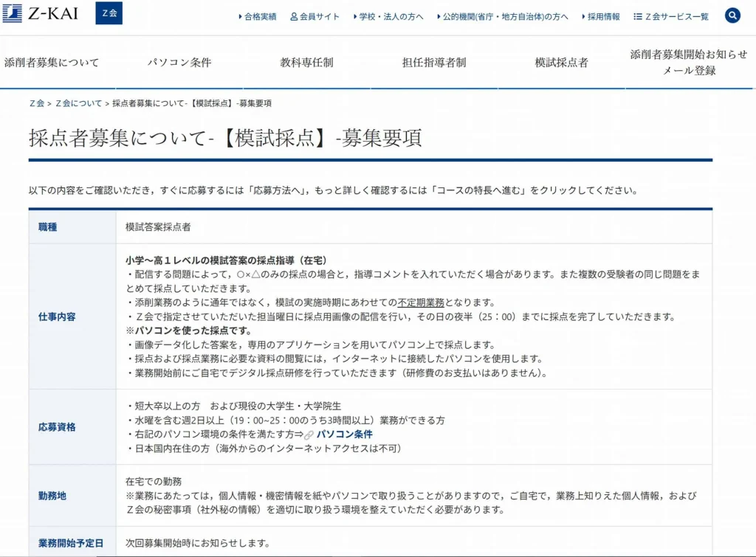Click the 業務開始予定日 row label
This screenshot has width=756, height=557.
tap(71, 543)
